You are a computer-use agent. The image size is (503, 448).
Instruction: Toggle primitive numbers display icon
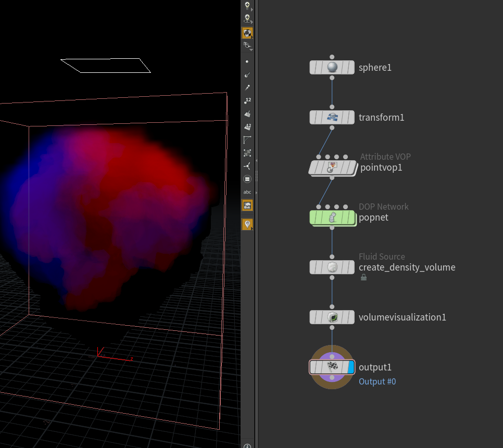[247, 127]
